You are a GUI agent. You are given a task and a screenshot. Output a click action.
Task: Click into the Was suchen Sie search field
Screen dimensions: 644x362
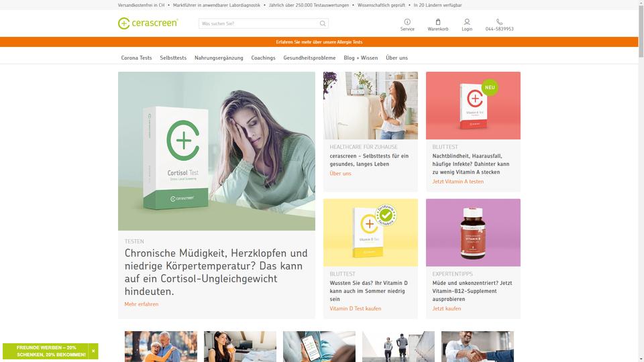(259, 23)
